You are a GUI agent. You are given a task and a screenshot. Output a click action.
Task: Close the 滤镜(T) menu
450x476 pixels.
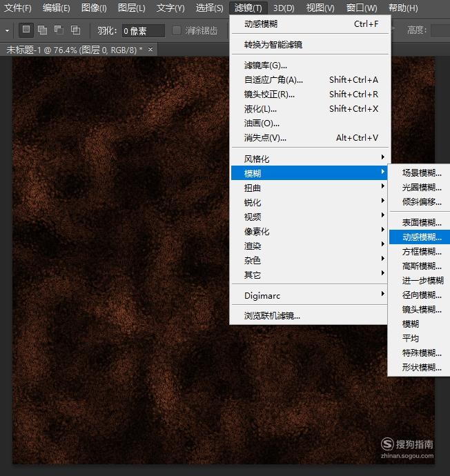(248, 8)
